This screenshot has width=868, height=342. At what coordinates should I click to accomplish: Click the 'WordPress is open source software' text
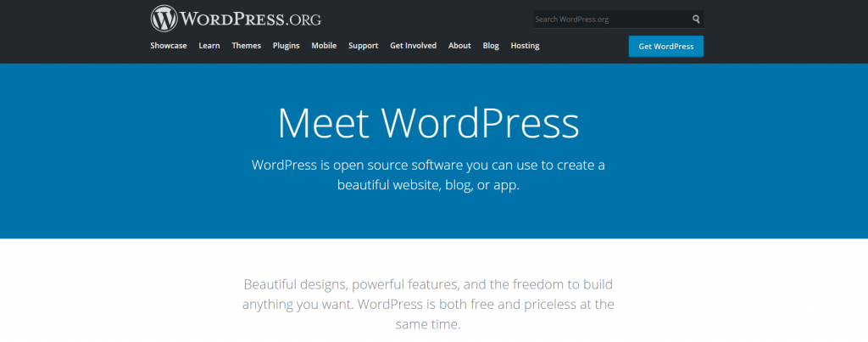point(428,175)
